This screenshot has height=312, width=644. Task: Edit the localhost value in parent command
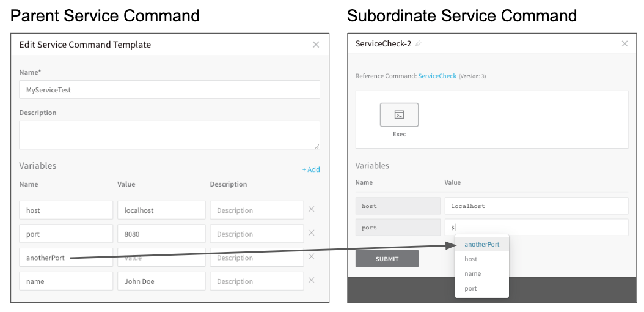pos(161,210)
